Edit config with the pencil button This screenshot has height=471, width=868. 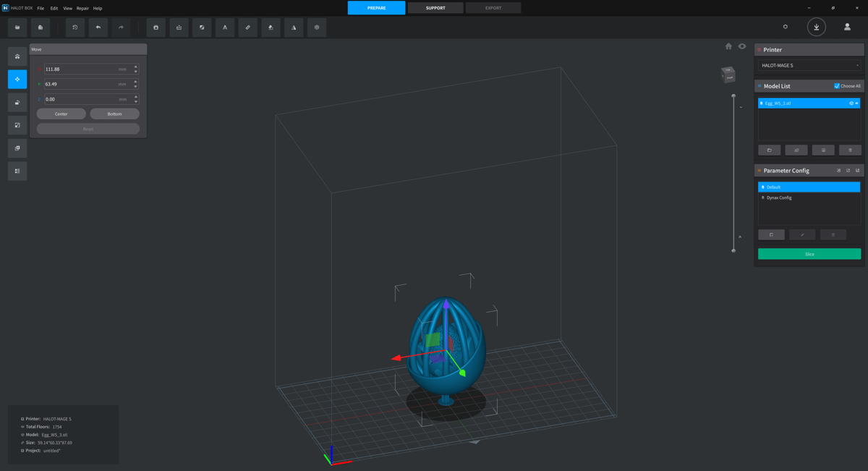(x=802, y=234)
